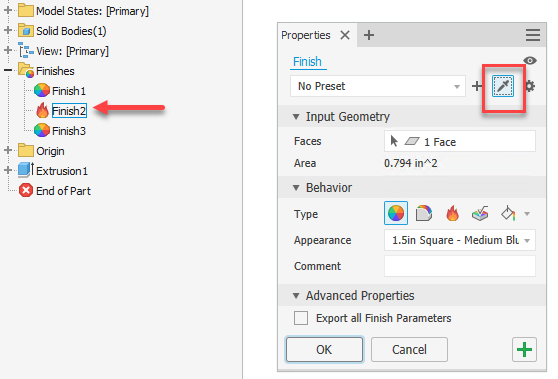Select the fire heat treatment type icon
Screen dimensions: 558x379
tap(452, 214)
